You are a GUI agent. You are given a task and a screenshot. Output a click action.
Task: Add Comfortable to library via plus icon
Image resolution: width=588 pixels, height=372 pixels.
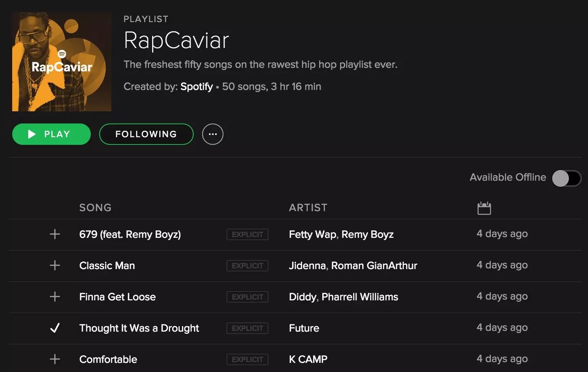(x=55, y=359)
